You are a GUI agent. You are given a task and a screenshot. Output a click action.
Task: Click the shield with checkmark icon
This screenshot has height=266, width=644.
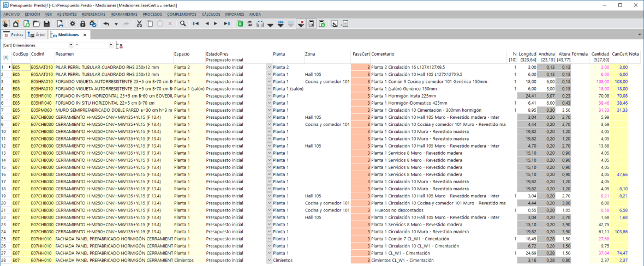click(x=93, y=24)
